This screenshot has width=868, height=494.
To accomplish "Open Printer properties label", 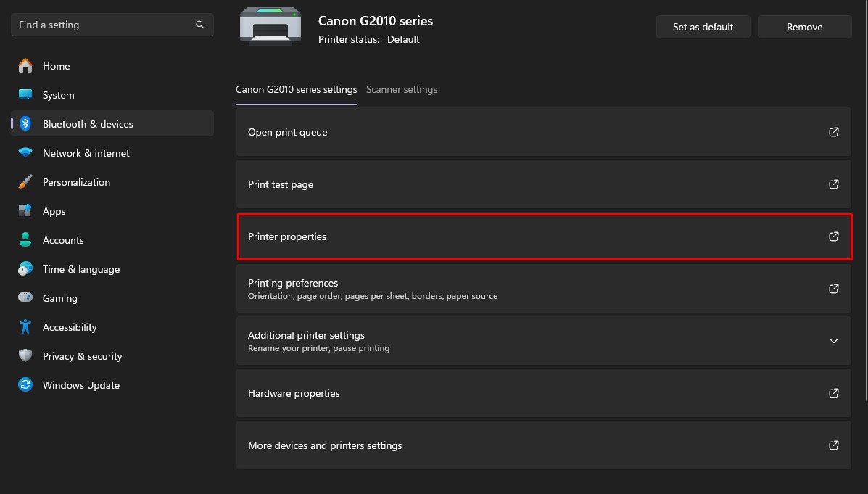I will (286, 236).
